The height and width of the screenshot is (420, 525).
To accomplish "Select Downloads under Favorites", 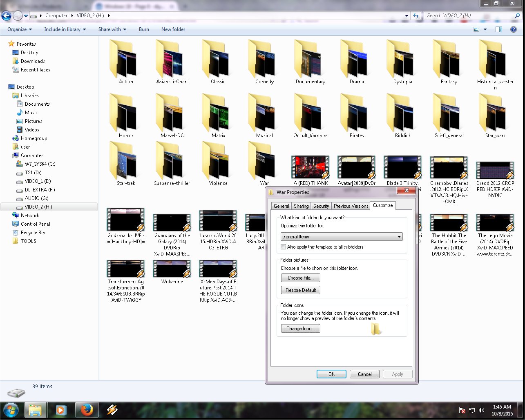I will [33, 61].
